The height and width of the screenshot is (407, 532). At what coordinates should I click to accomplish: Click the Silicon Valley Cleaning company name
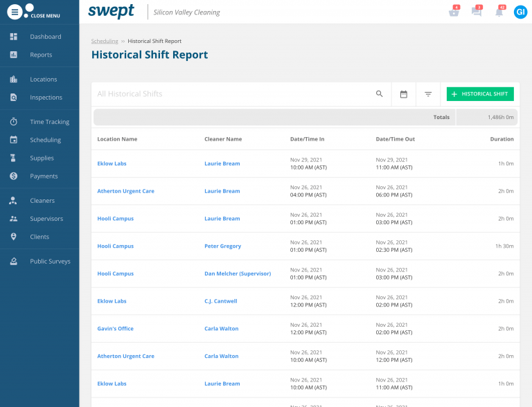[x=186, y=12]
